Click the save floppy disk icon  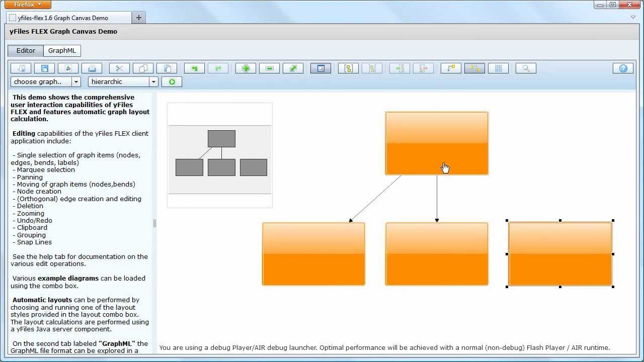tap(45, 68)
